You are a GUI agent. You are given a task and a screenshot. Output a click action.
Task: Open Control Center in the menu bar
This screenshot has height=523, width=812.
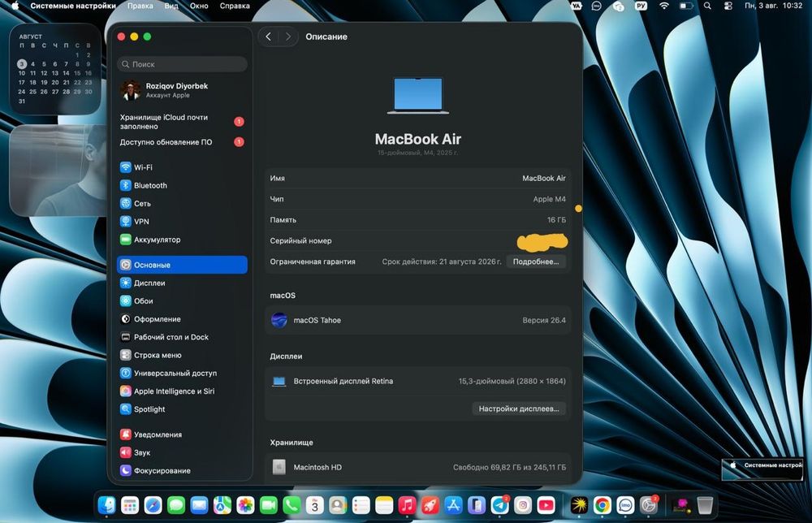728,6
